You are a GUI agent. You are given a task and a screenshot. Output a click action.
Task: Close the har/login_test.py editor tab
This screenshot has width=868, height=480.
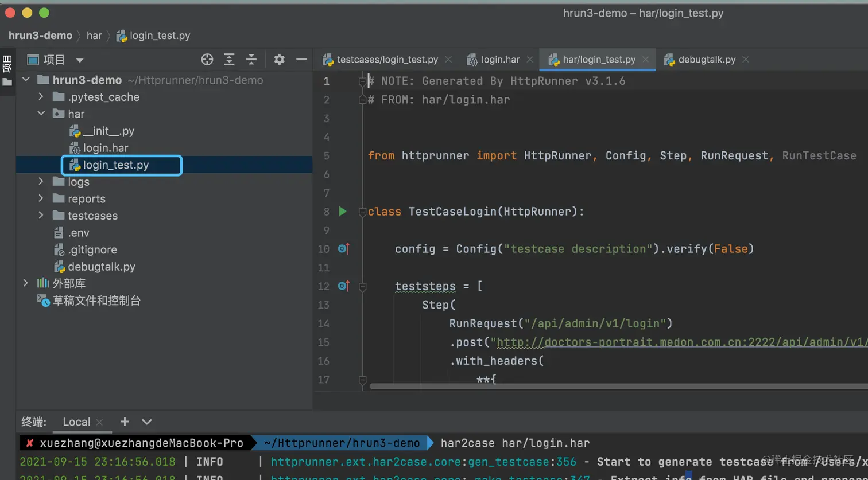coord(645,59)
